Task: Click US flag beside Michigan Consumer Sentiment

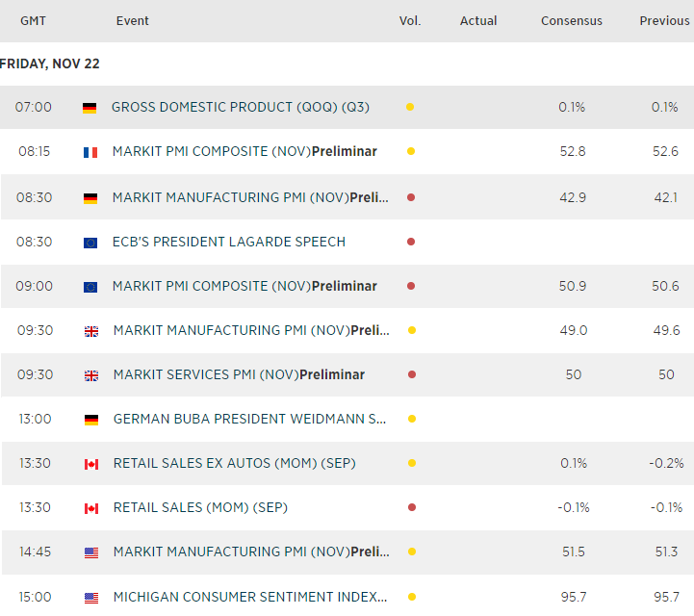Action: 91,598
